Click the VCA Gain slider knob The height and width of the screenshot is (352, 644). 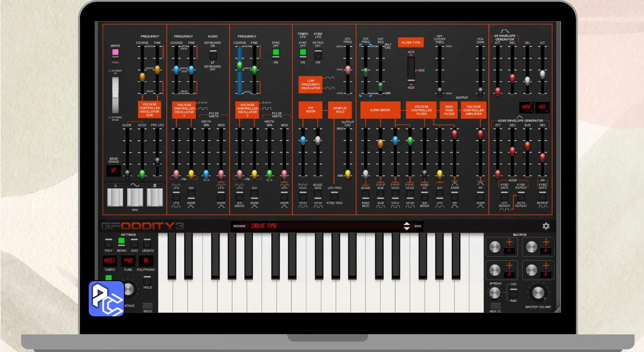point(480,91)
